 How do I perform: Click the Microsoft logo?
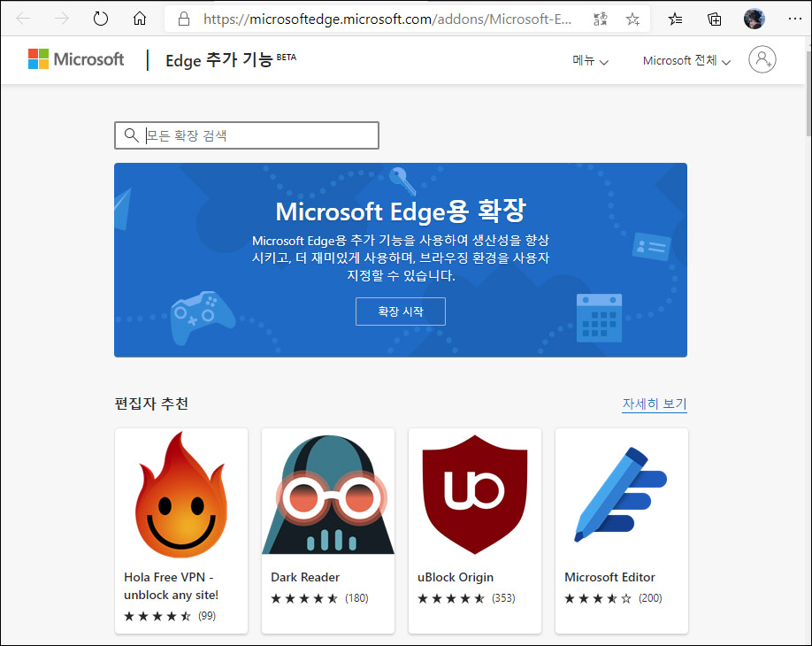76,59
